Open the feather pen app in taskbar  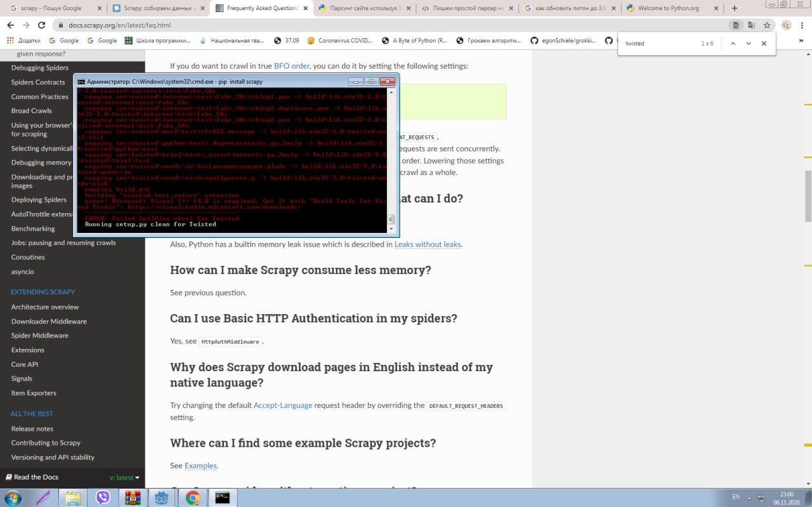[43, 497]
